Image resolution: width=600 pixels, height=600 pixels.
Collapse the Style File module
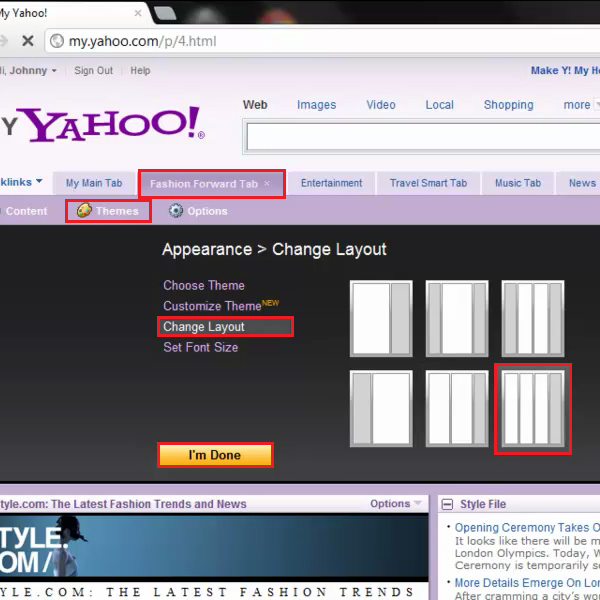(447, 504)
